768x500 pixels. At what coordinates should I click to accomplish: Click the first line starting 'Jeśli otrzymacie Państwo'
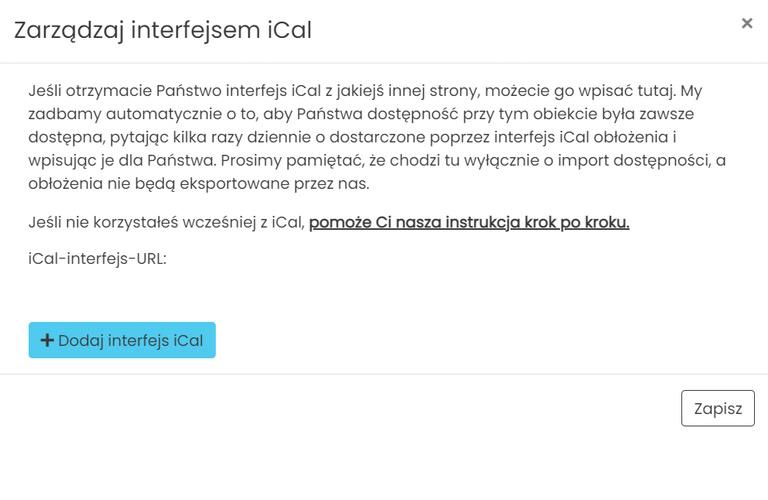click(366, 91)
